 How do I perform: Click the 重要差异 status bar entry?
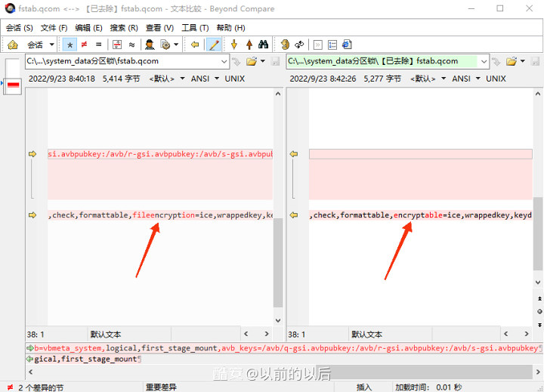coord(161,387)
